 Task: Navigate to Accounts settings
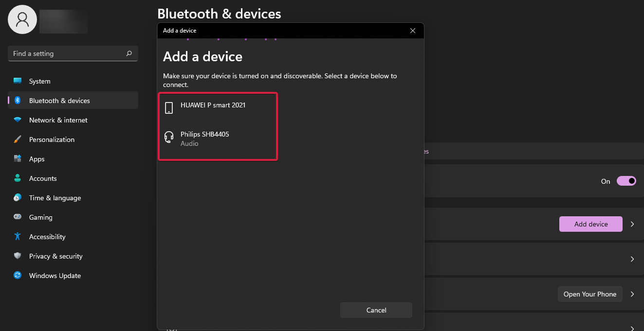click(x=73, y=178)
